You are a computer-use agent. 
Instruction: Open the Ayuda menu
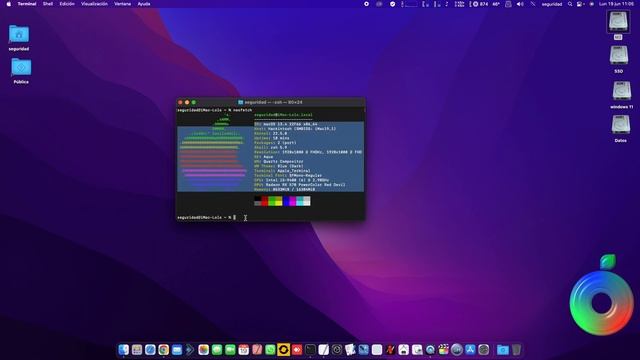[144, 4]
